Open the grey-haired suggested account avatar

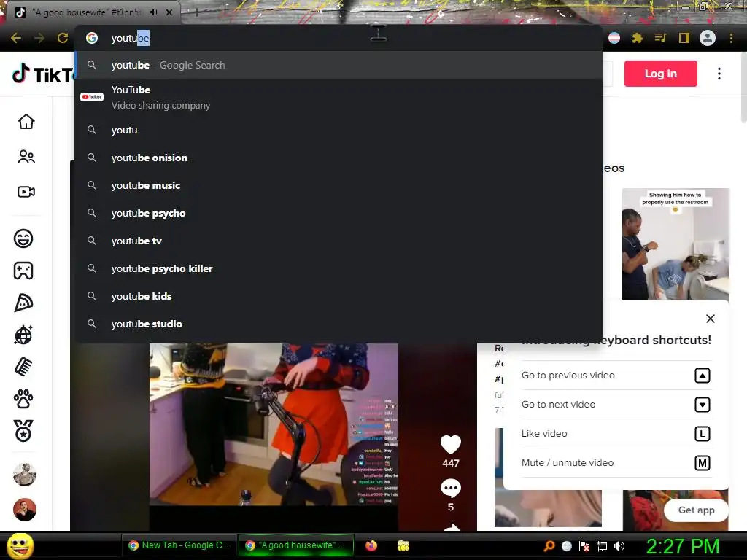pyautogui.click(x=25, y=475)
